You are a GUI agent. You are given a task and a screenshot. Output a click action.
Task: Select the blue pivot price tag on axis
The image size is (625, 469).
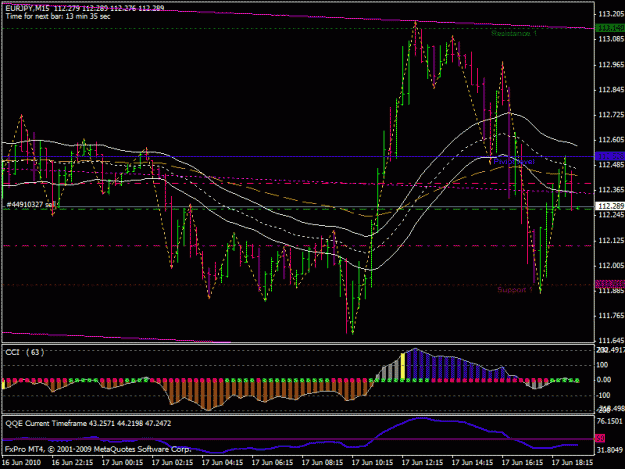pos(610,157)
